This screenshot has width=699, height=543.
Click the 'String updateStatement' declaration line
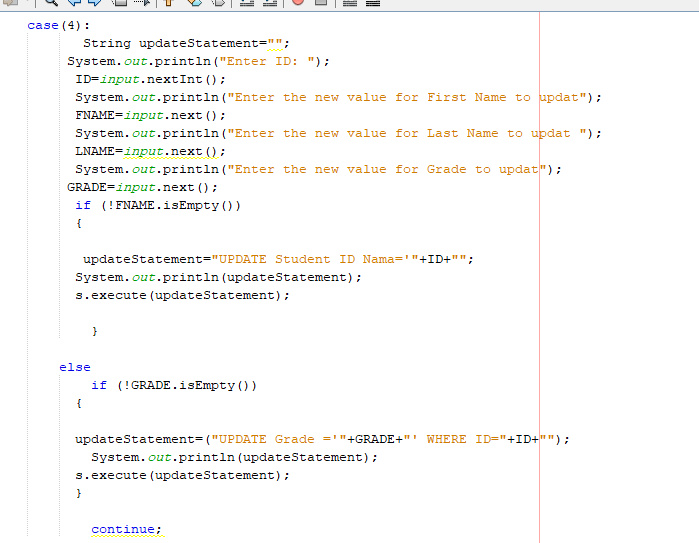(x=186, y=43)
